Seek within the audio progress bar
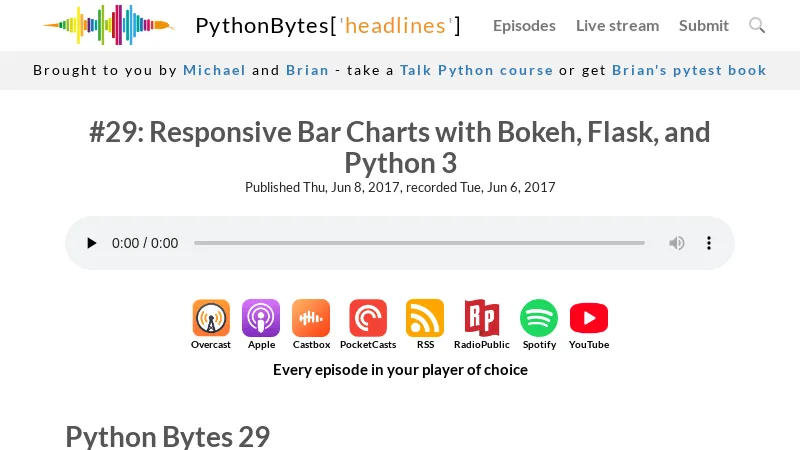 (419, 243)
